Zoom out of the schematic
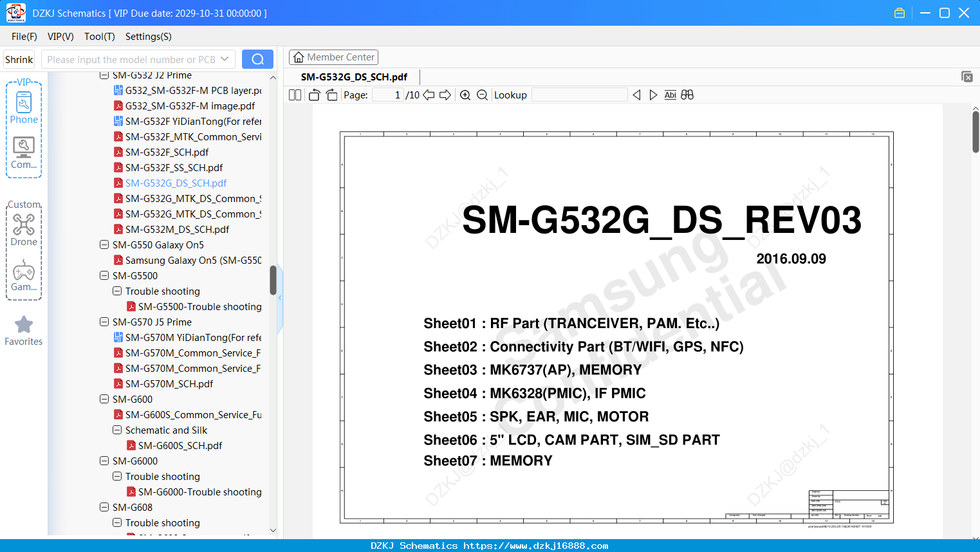 point(482,95)
